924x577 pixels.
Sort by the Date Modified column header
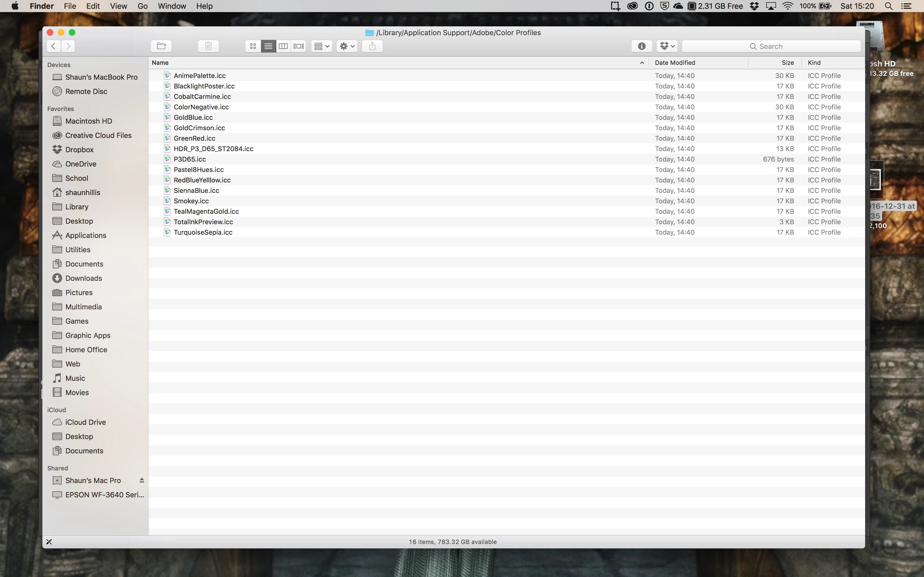(675, 63)
